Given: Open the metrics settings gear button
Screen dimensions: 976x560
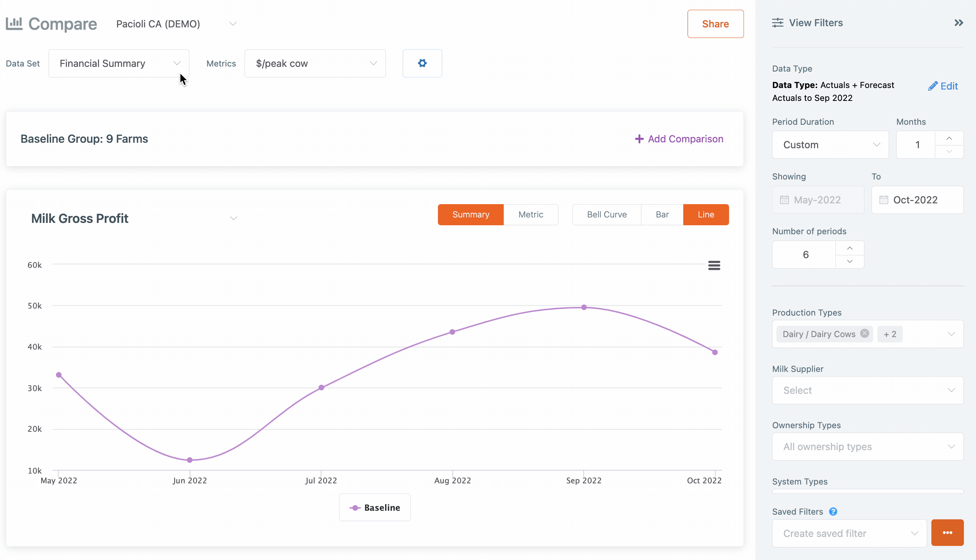Looking at the screenshot, I should point(422,63).
